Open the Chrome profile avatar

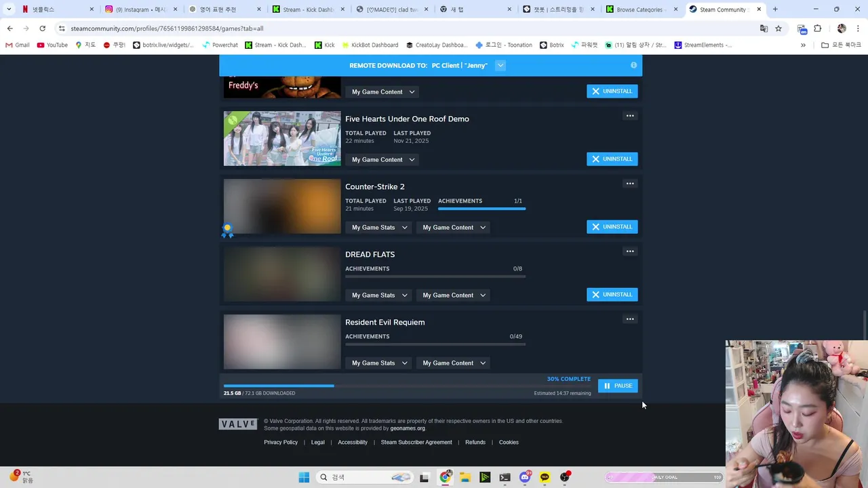(x=842, y=28)
